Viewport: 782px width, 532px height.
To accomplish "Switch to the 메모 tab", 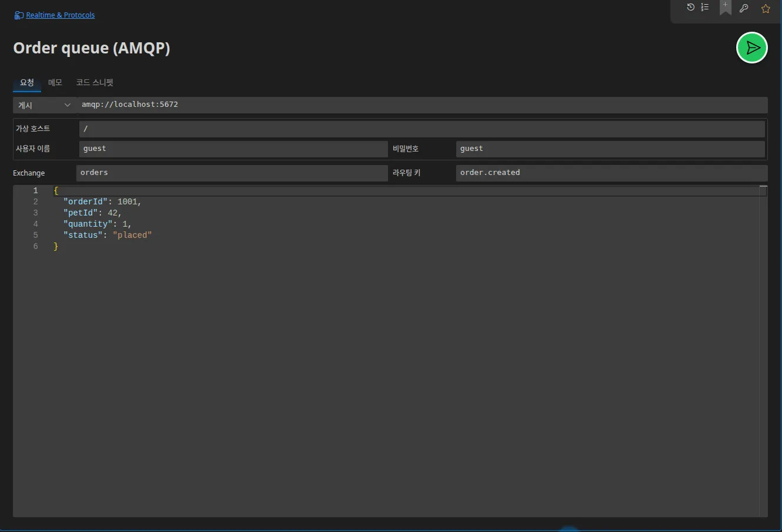I will pos(55,83).
